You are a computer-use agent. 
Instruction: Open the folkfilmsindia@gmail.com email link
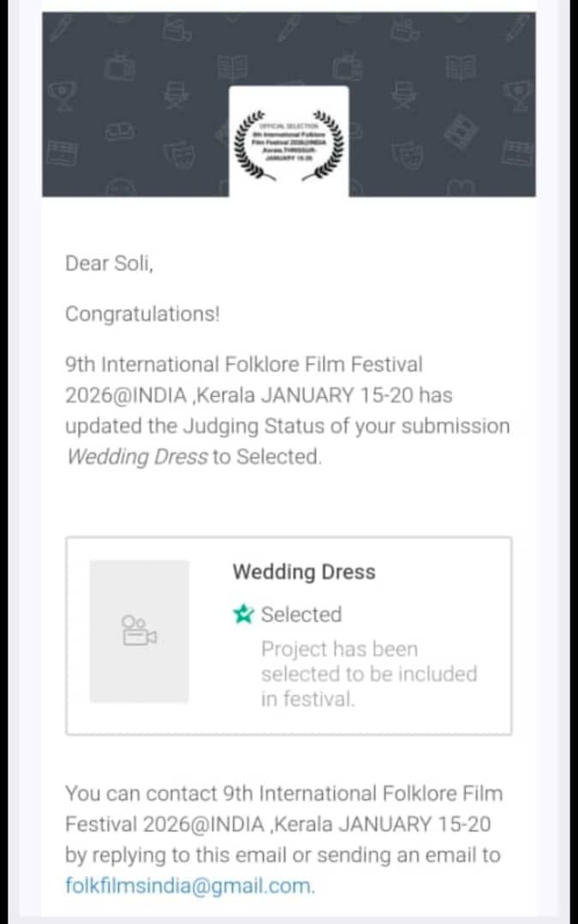coord(188,885)
